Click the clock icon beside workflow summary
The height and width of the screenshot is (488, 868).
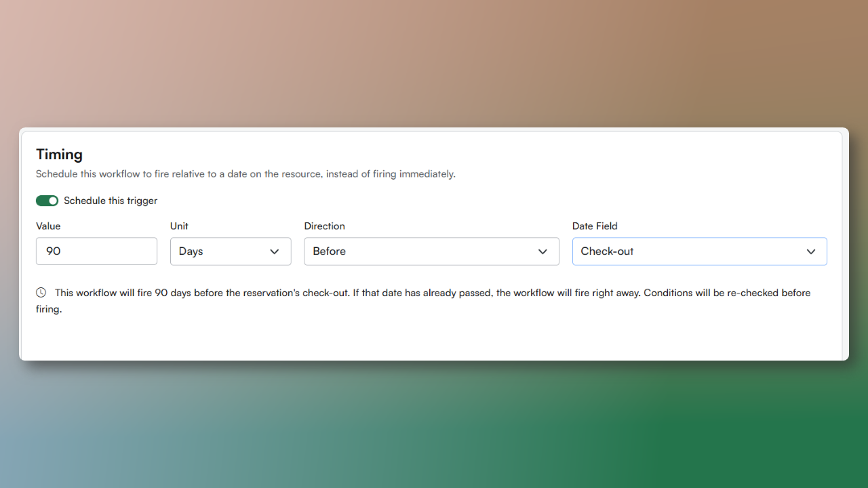pyautogui.click(x=41, y=293)
